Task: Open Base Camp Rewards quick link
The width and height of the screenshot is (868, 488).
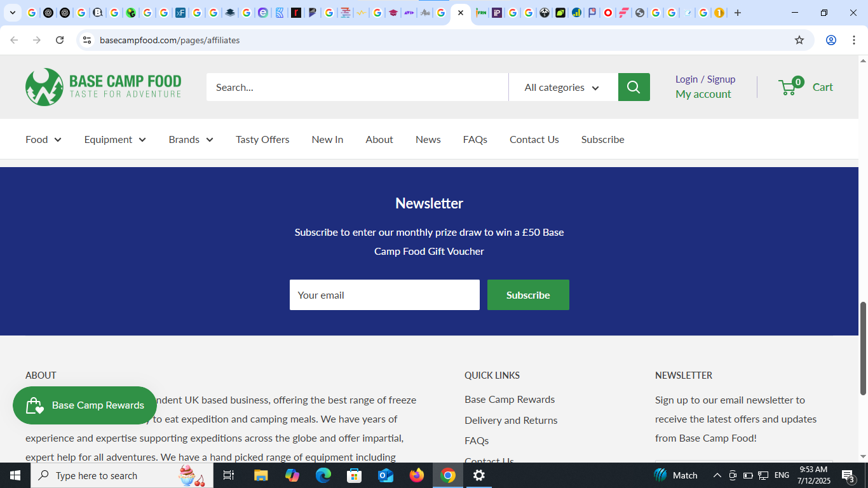Action: (510, 399)
